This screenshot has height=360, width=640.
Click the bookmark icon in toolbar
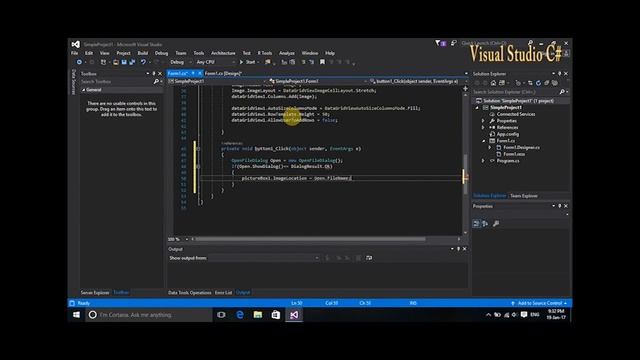pyautogui.click(x=322, y=62)
